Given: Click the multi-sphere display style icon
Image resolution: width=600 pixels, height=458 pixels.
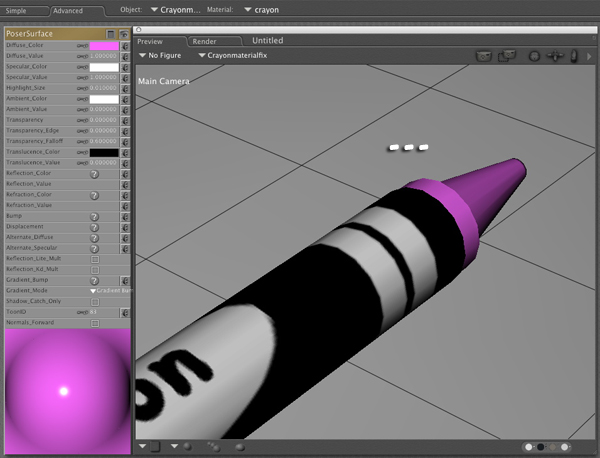Looking at the screenshot, I should tap(214, 447).
